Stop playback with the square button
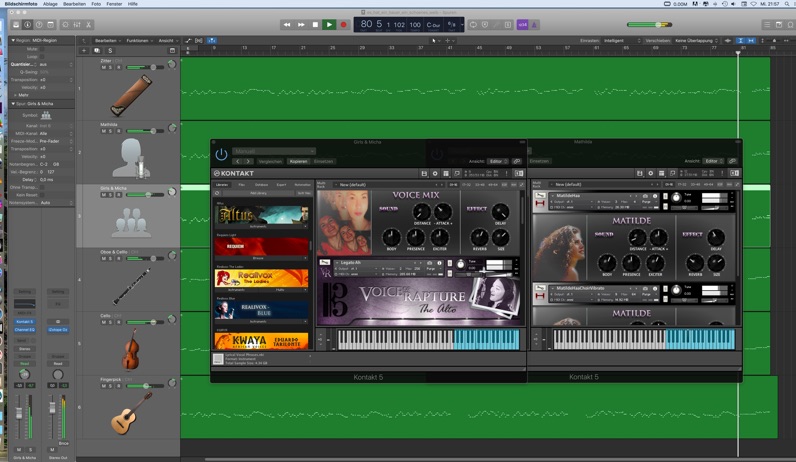This screenshot has height=462, width=796. (315, 24)
